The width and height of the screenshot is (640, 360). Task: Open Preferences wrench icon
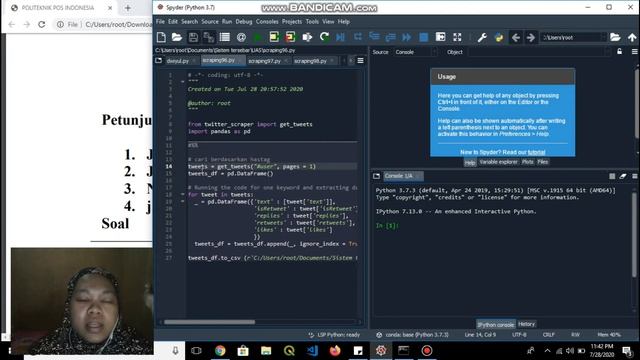click(x=482, y=37)
